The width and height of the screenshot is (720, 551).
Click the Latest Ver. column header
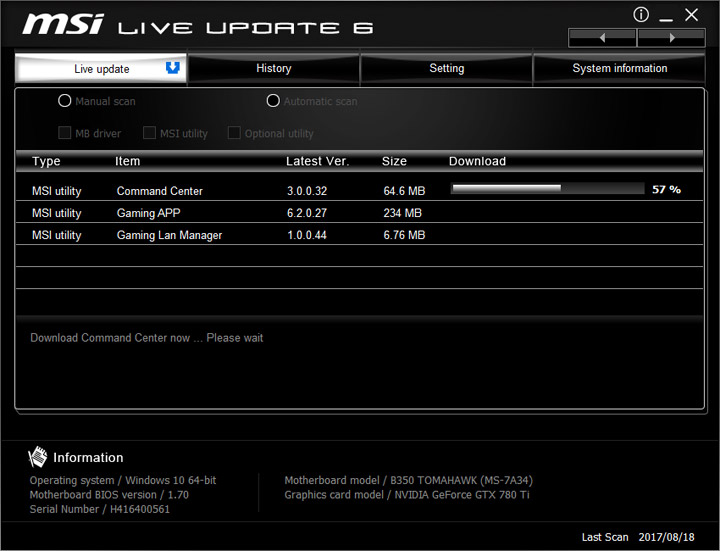317,161
